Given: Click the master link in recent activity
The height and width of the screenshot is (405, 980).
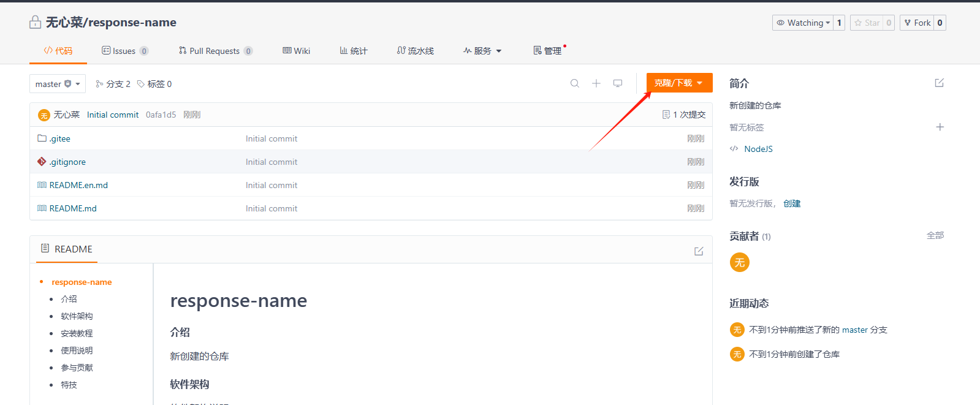Looking at the screenshot, I should (x=855, y=330).
